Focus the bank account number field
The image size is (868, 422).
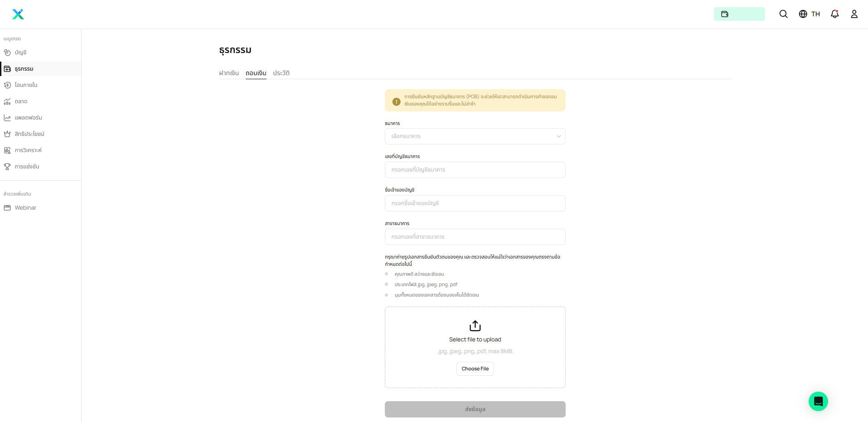click(475, 170)
